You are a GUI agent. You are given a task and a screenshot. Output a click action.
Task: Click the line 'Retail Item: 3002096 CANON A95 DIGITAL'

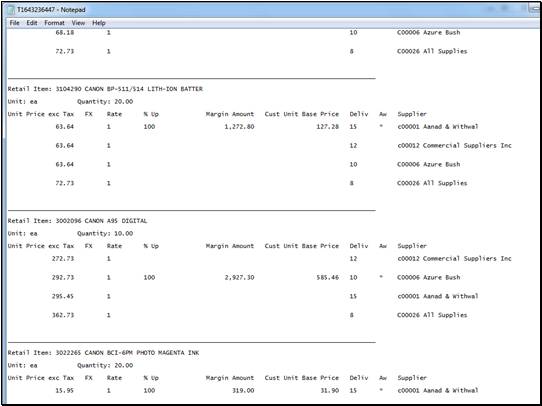(77, 221)
